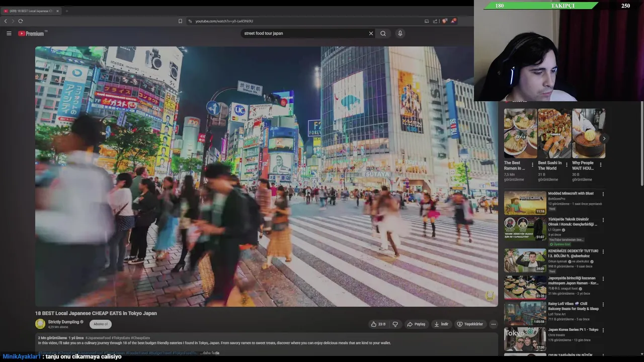Open options for 'KENDİMİZE DEDEKTİF TUTTUK' video

click(603, 251)
